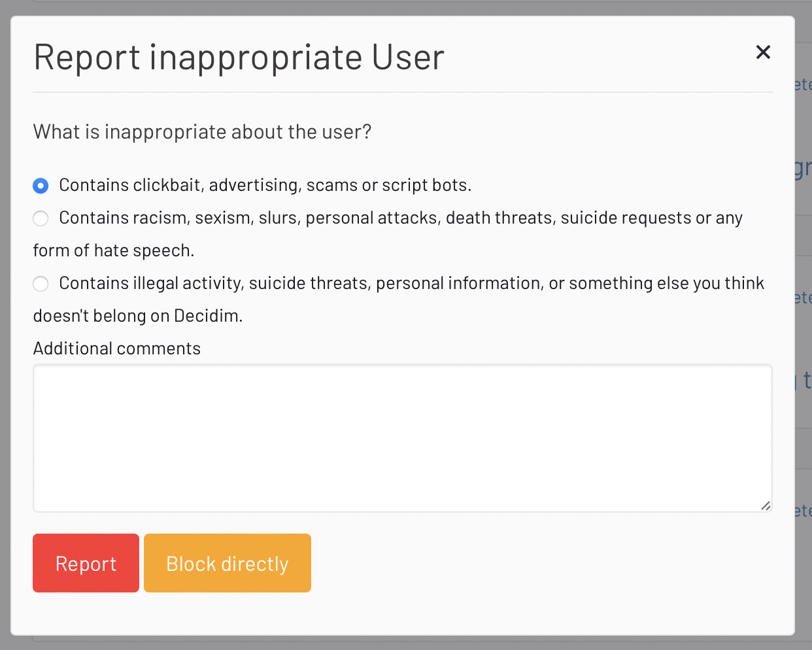Click the text area resize handle corner
The image size is (812, 650).
pyautogui.click(x=766, y=505)
